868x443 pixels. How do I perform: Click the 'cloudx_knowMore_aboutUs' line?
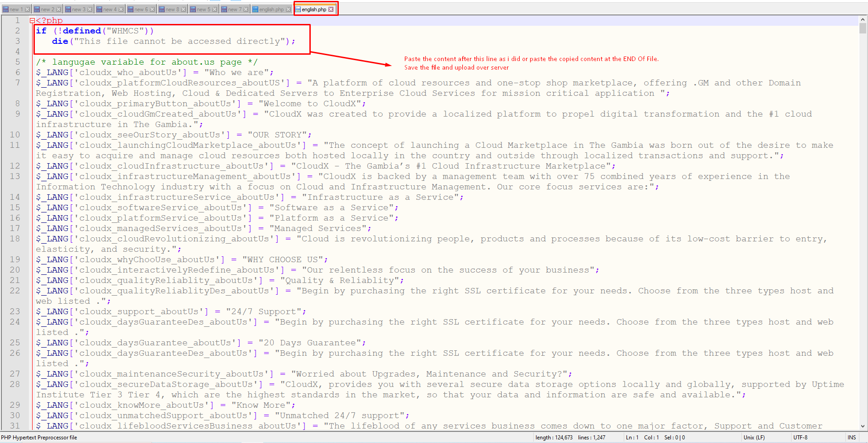166,405
